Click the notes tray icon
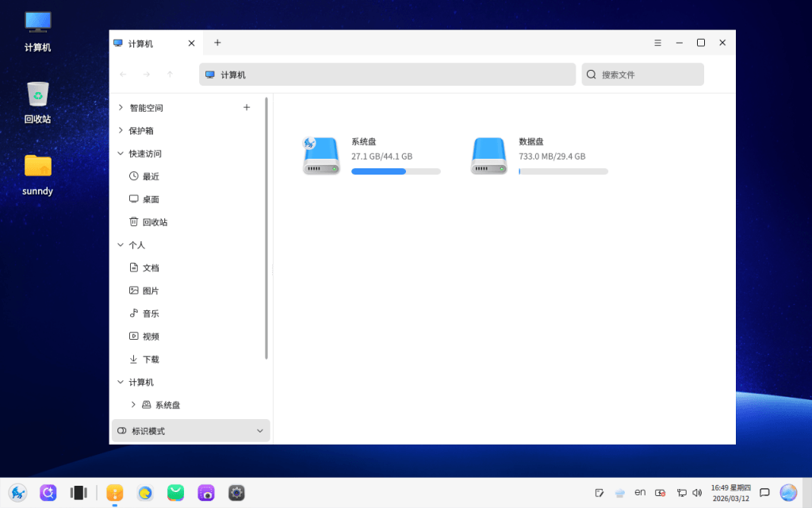The image size is (812, 508). point(599,492)
